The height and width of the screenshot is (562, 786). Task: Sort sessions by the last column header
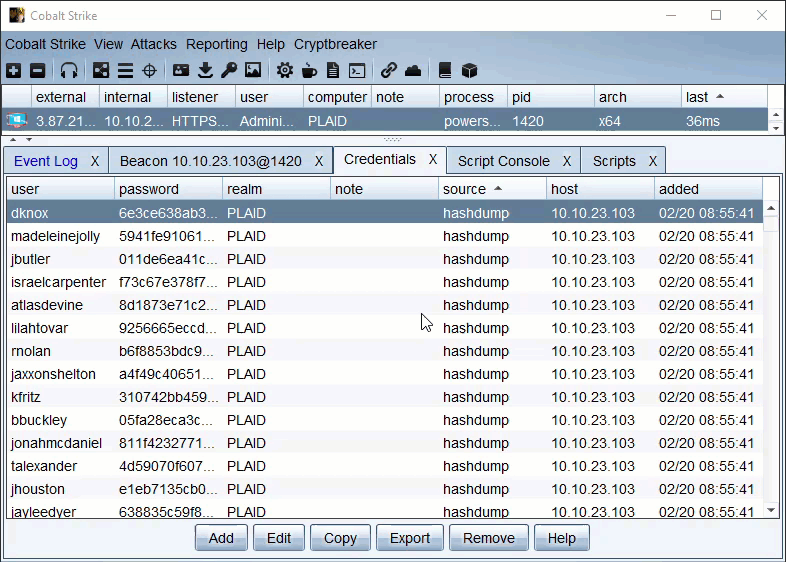click(x=724, y=97)
